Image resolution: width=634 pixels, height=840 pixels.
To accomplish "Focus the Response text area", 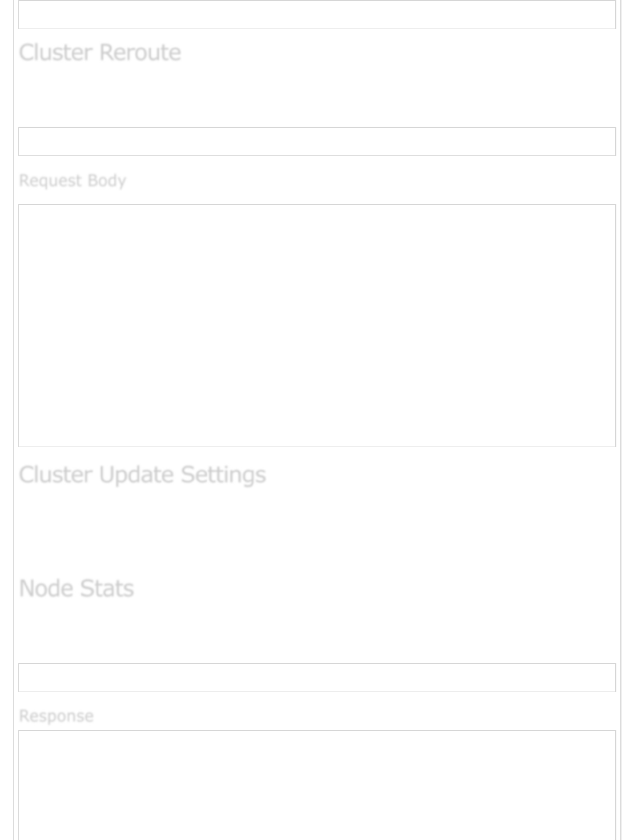I will [x=317, y=785].
